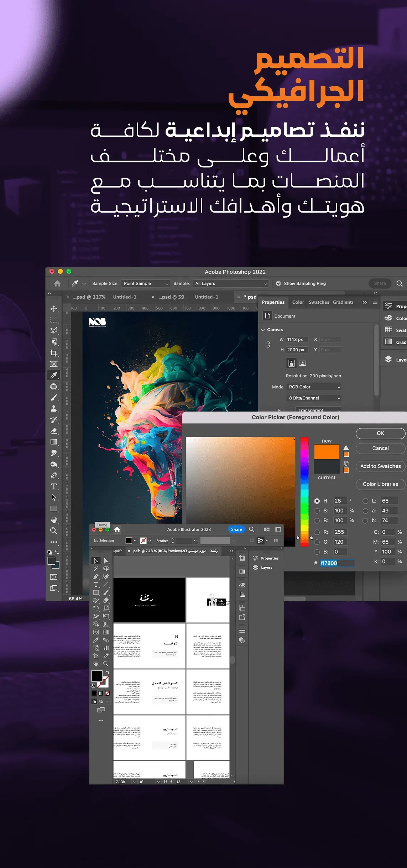Open the Illustrator search icon

251,529
